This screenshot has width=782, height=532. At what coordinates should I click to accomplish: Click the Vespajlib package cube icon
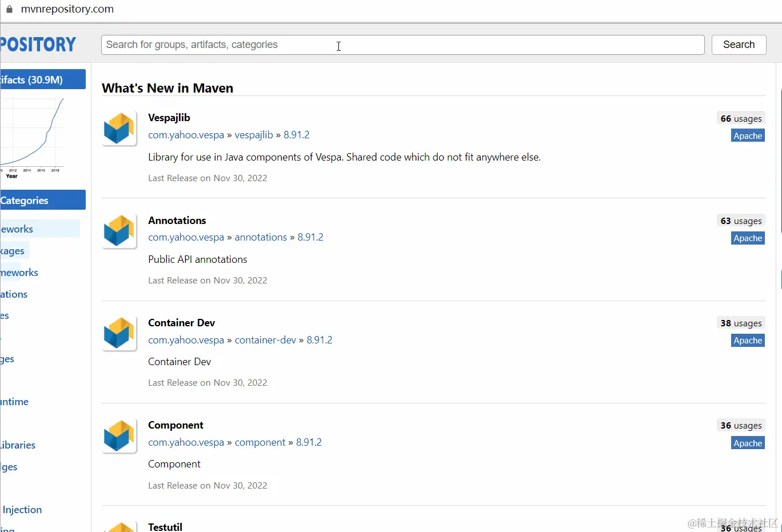[119, 128]
